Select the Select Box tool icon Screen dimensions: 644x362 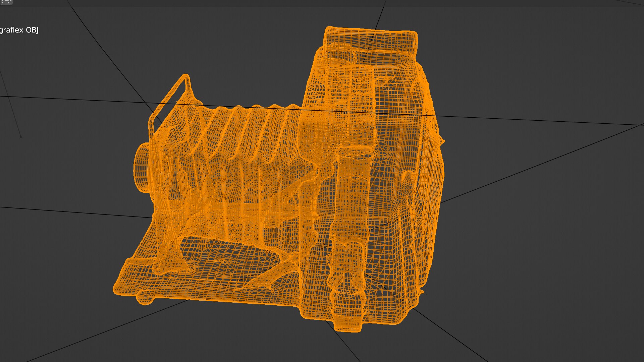[6, 2]
